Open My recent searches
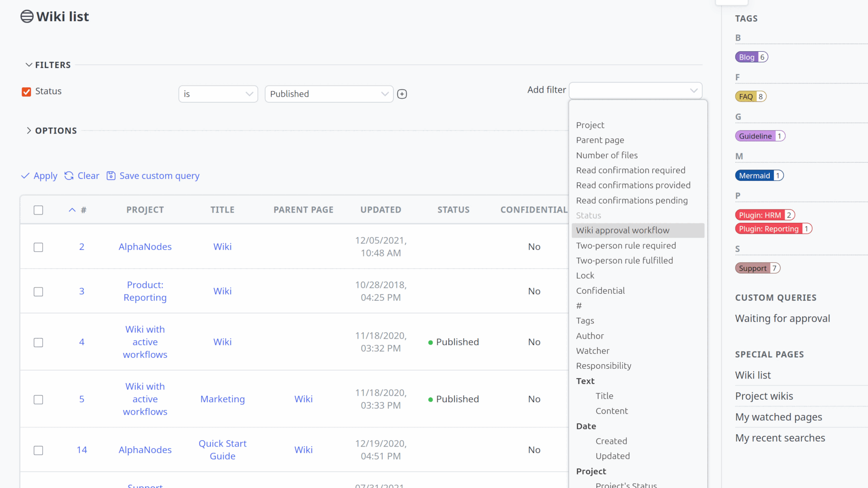Screen dimensions: 868x488 click(780, 438)
